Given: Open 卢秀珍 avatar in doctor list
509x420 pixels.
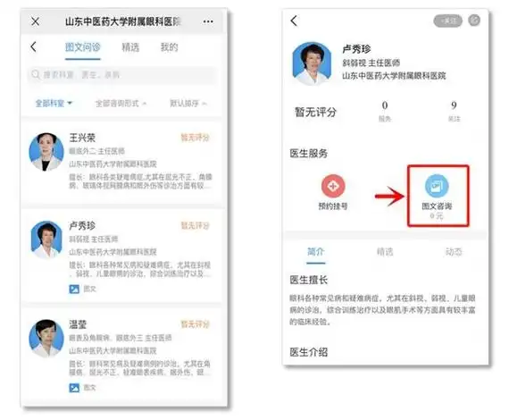Looking at the screenshot, I should tap(46, 239).
